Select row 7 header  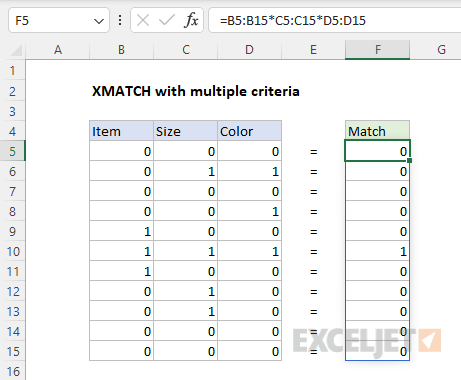click(x=13, y=191)
